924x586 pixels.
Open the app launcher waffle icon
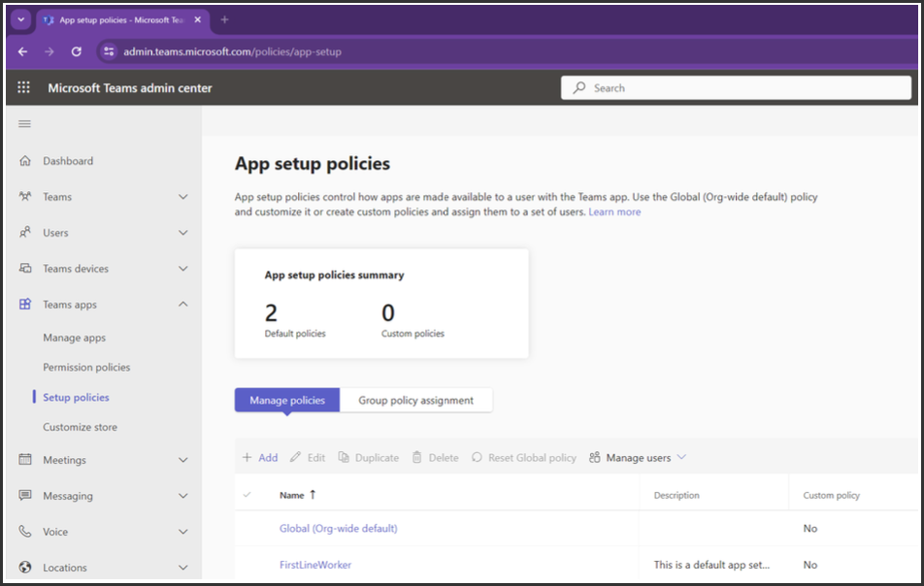click(x=23, y=87)
